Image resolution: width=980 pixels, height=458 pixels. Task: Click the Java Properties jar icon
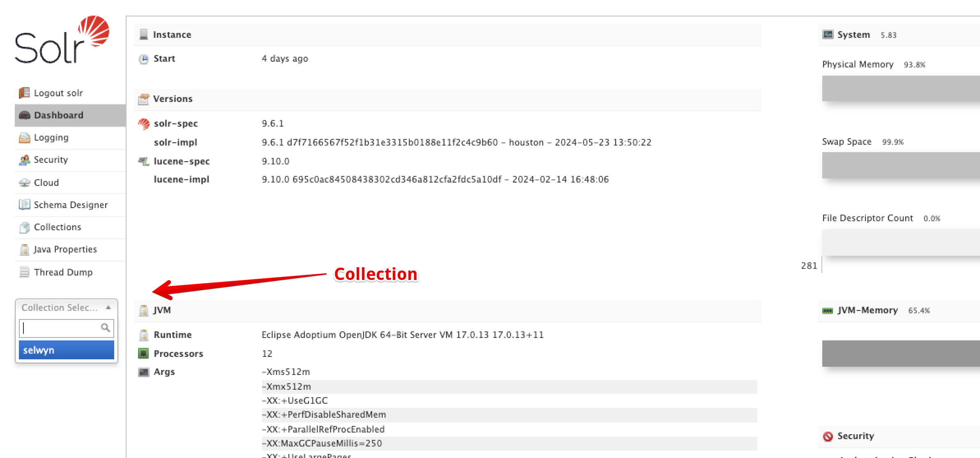pyautogui.click(x=25, y=249)
